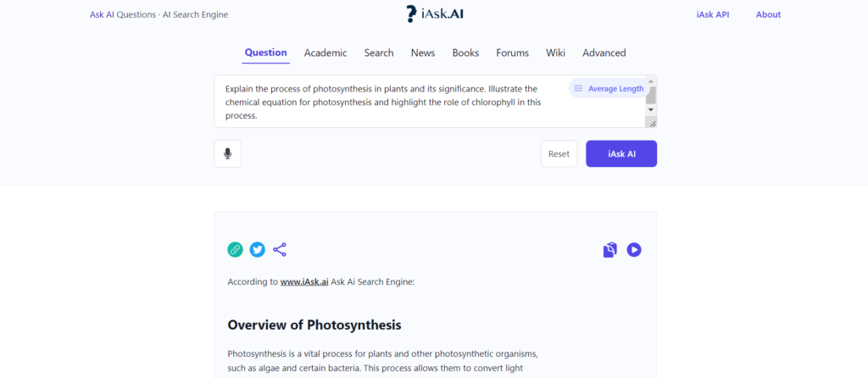Submit the question with iAsk AI
This screenshot has height=378, width=868.
click(x=620, y=153)
